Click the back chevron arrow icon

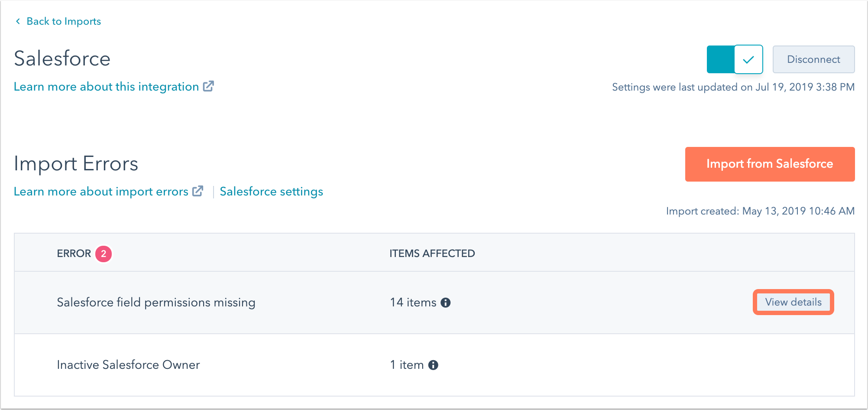[18, 21]
